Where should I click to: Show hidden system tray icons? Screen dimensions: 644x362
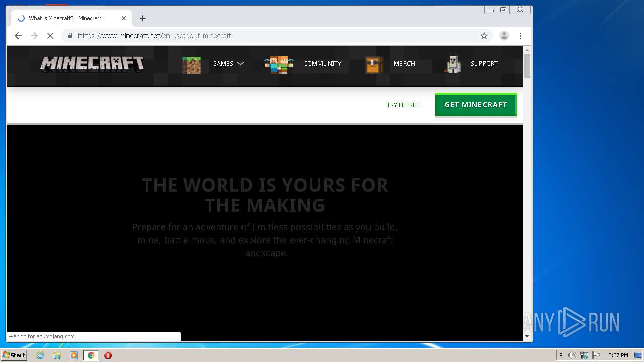[x=561, y=355]
